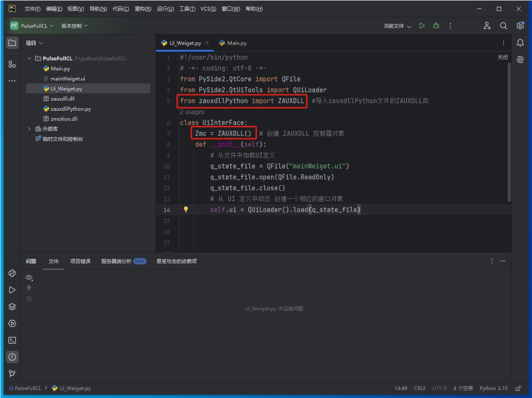Switch to the 服务器端分析 tab
The image size is (532, 398).
[124, 261]
